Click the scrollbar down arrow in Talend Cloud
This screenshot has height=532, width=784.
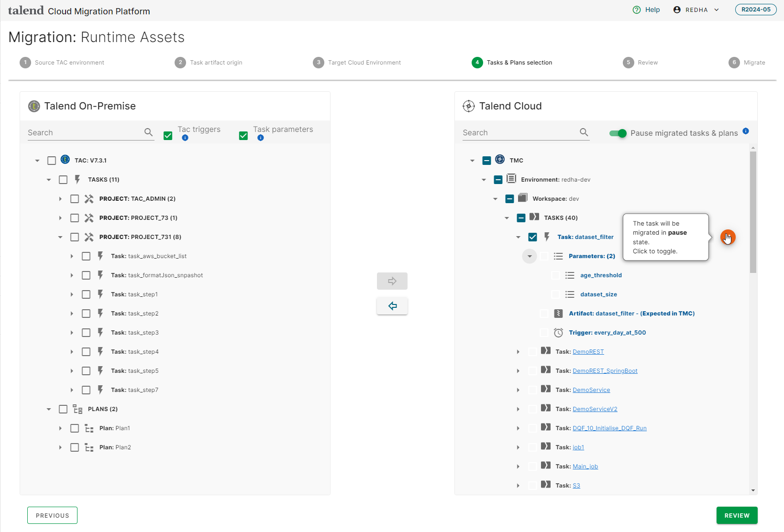coord(753,490)
